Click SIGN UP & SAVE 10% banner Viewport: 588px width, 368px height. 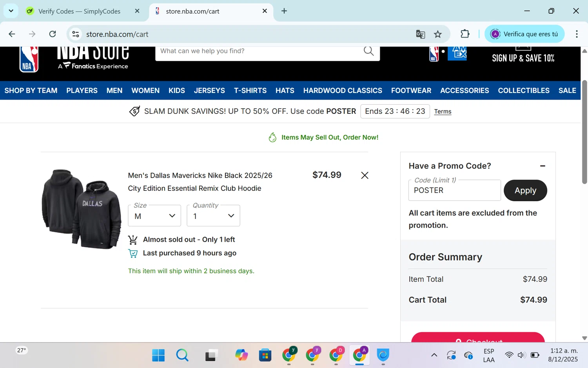coord(523,55)
